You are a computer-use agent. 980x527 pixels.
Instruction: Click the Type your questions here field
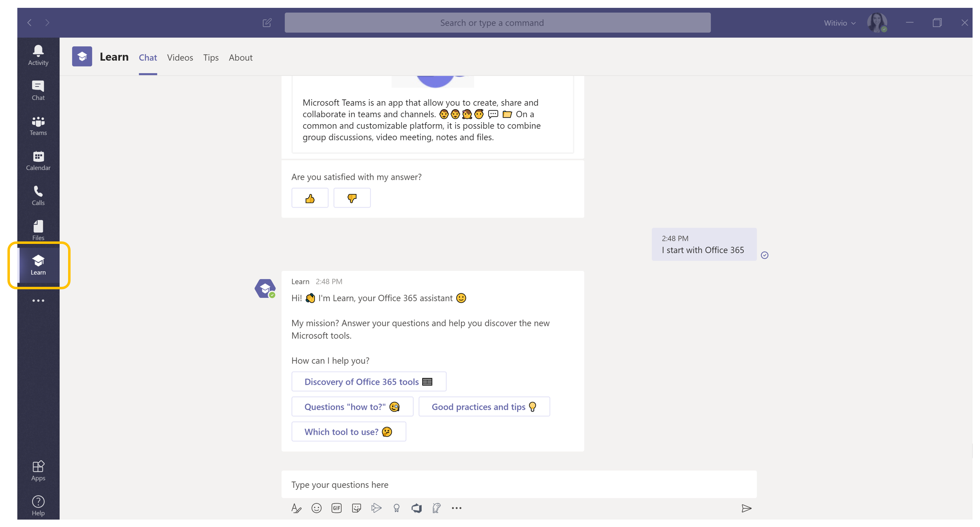pos(519,484)
